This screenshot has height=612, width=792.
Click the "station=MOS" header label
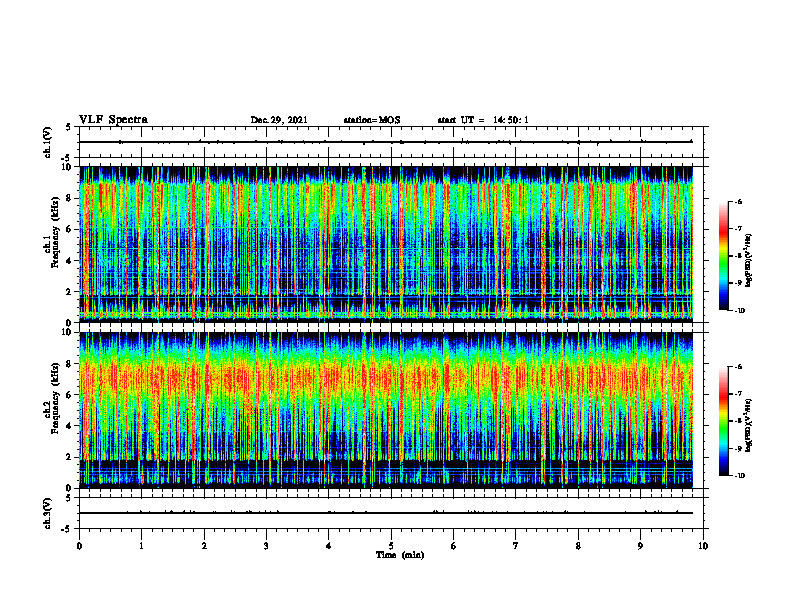(372, 120)
